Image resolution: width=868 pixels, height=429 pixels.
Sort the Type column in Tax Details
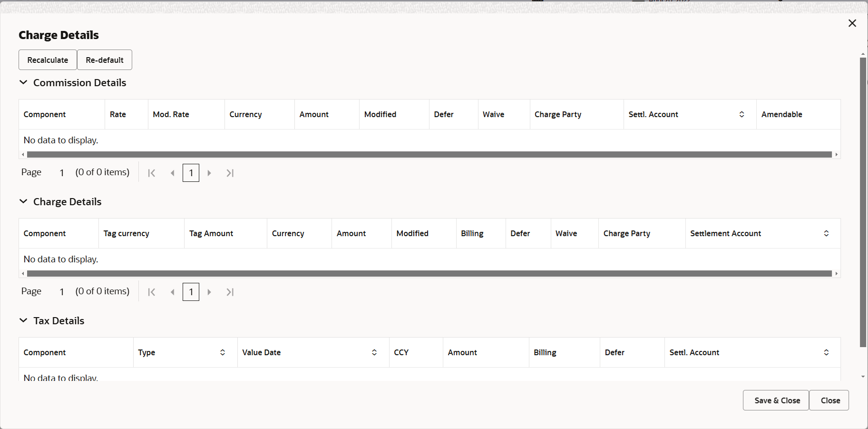pos(222,352)
